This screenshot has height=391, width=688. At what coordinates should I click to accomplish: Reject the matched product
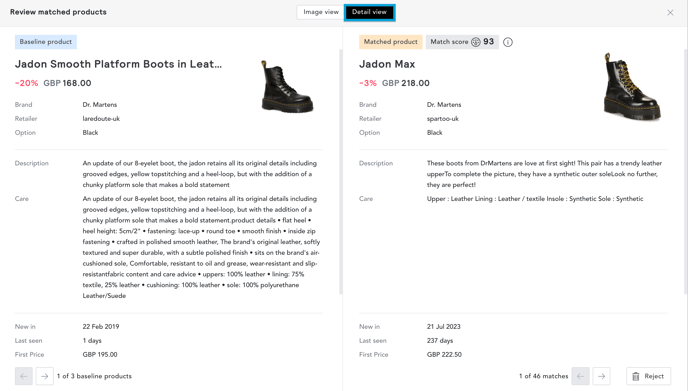click(648, 376)
